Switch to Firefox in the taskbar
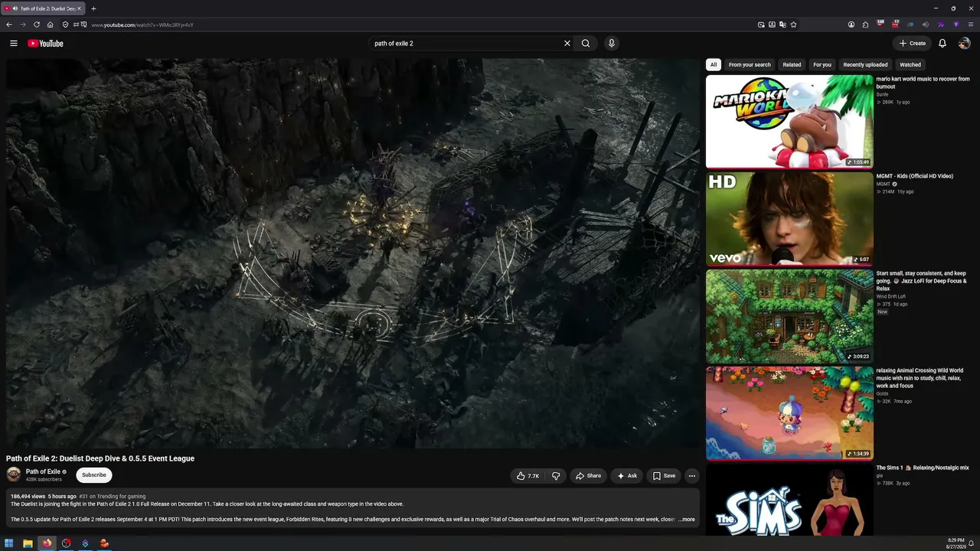Image resolution: width=980 pixels, height=551 pixels. [47, 543]
